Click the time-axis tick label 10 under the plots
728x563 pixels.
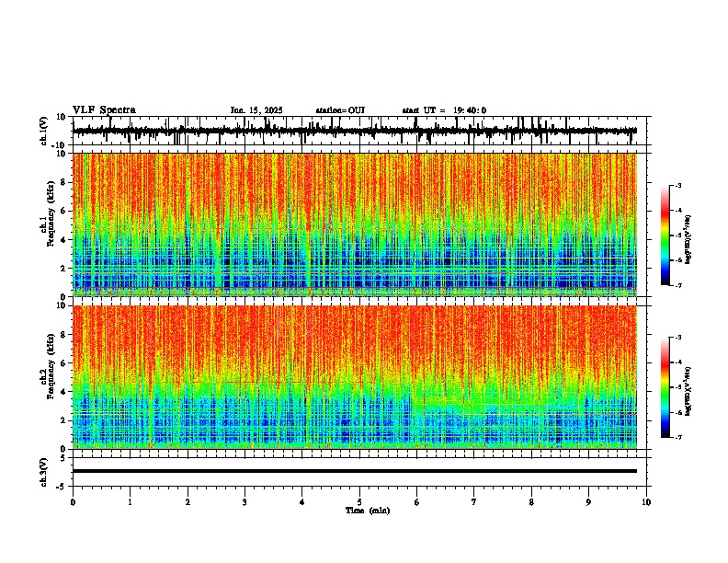coord(646,502)
